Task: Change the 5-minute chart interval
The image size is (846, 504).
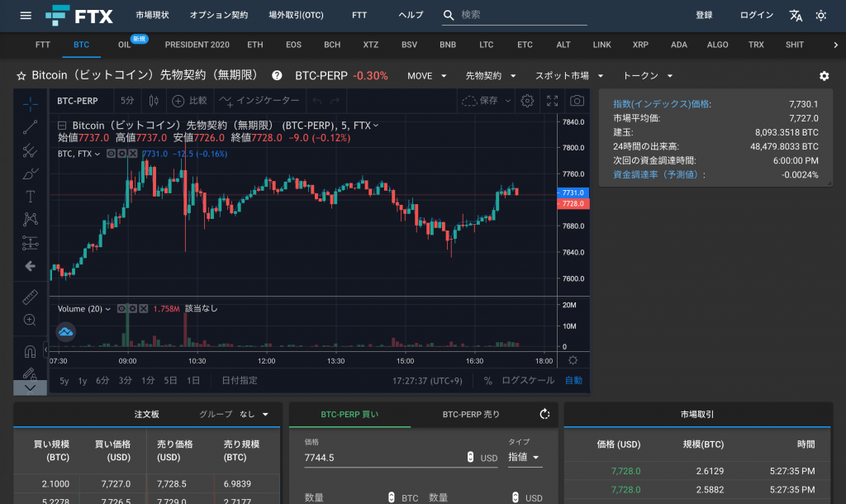Action: click(x=127, y=101)
